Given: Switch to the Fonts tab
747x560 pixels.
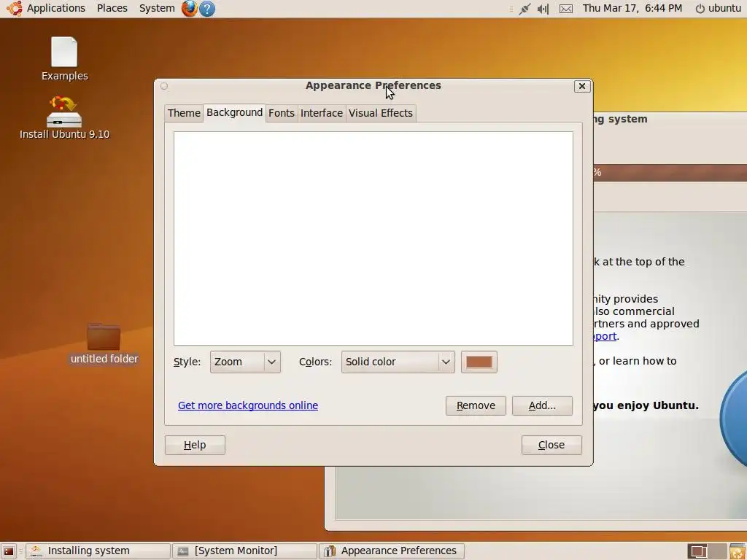Looking at the screenshot, I should tap(281, 113).
